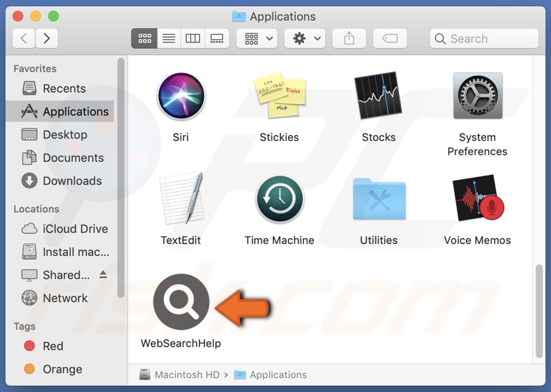Screen dimensions: 551x392
Task: Click the "Utilities" name label
Action: coord(379,241)
